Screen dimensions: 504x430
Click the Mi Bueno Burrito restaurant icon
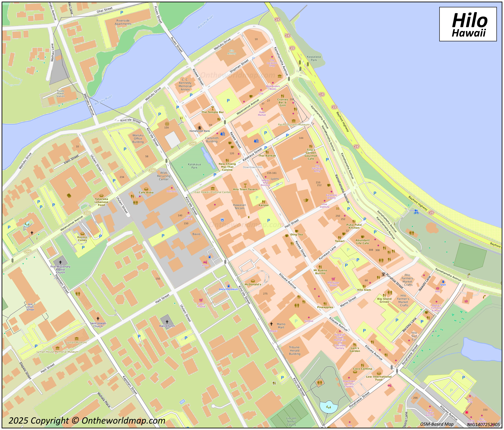(320, 267)
